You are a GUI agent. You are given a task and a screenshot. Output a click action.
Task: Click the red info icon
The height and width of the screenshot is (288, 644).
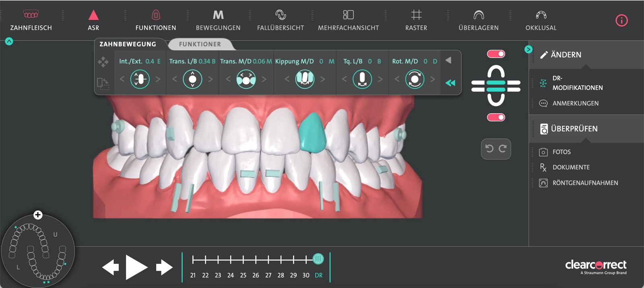pos(621,20)
